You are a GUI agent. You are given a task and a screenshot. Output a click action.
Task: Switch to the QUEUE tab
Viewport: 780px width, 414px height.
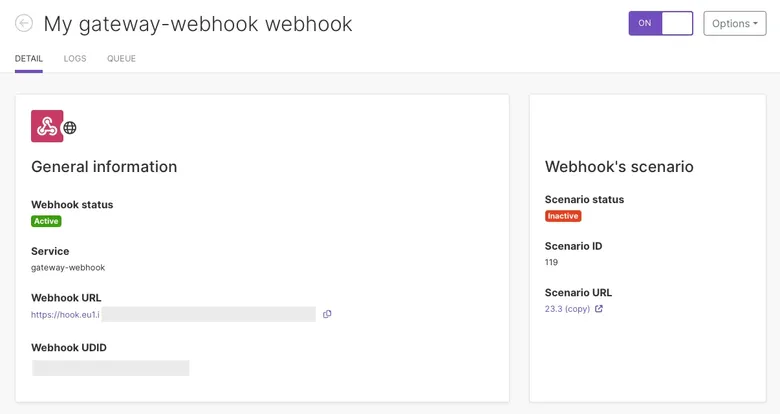coord(121,58)
